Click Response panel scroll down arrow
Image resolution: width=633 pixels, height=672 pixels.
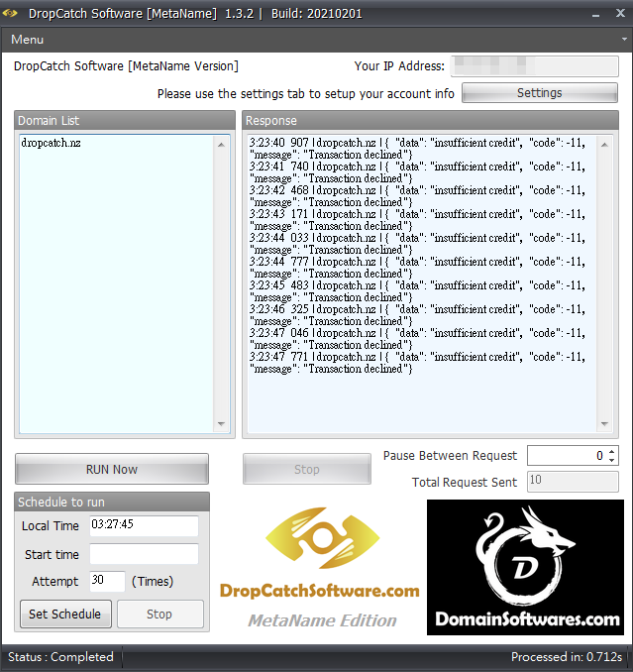(x=604, y=424)
